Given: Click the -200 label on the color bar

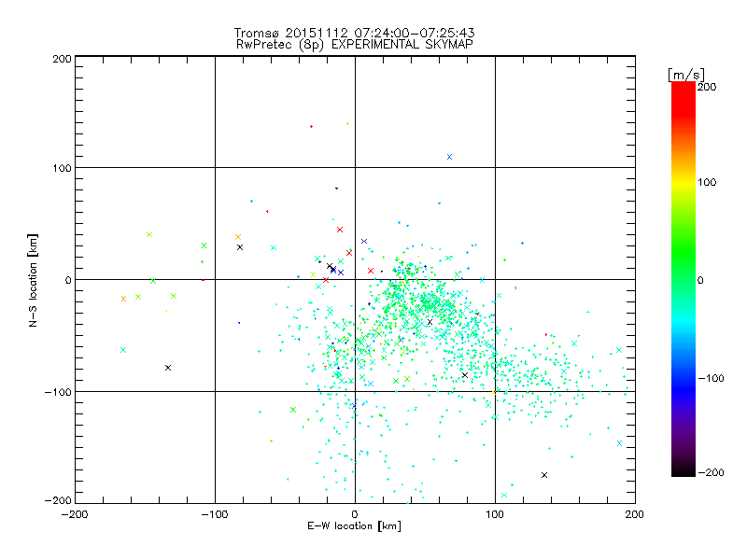Looking at the screenshot, I should [711, 472].
